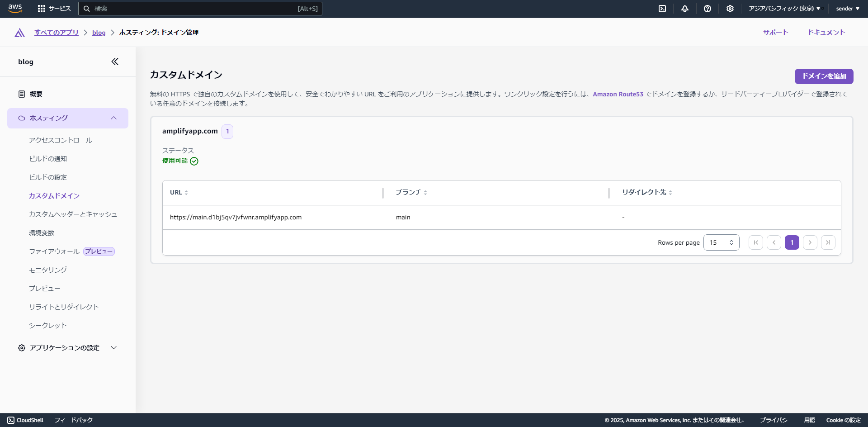Click the CloudShell icon in footer
The width and height of the screenshot is (868, 427).
tap(11, 420)
